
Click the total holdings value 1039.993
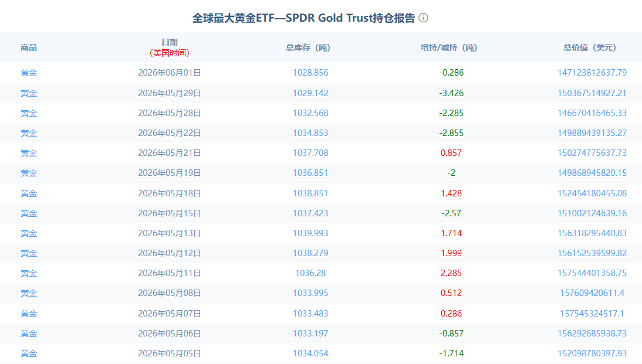[x=310, y=233]
